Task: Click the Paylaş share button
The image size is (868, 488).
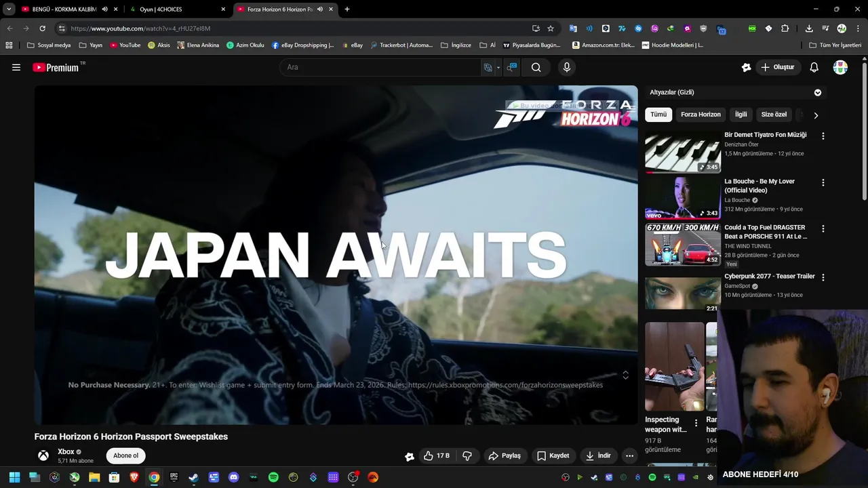Action: click(505, 455)
